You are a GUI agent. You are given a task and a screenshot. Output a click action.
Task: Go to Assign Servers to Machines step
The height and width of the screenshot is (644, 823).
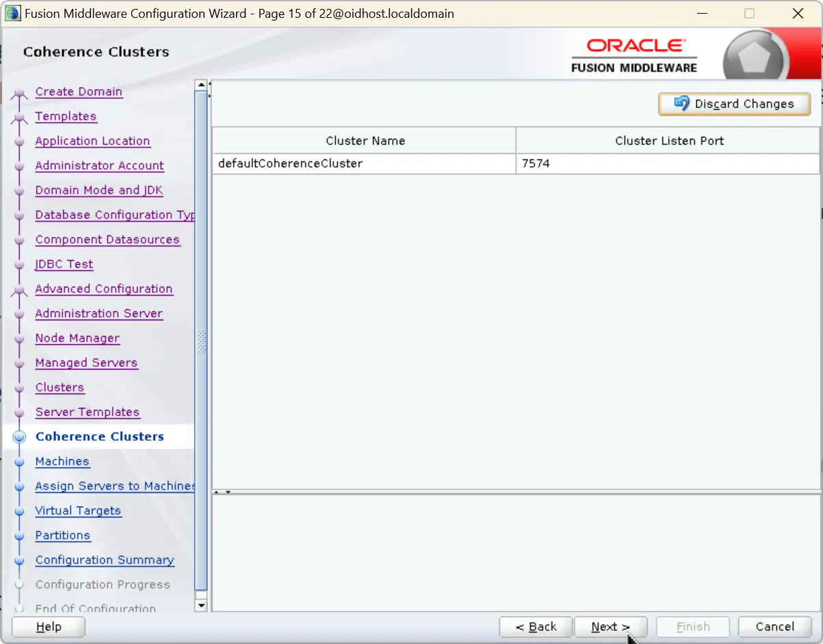coord(115,486)
